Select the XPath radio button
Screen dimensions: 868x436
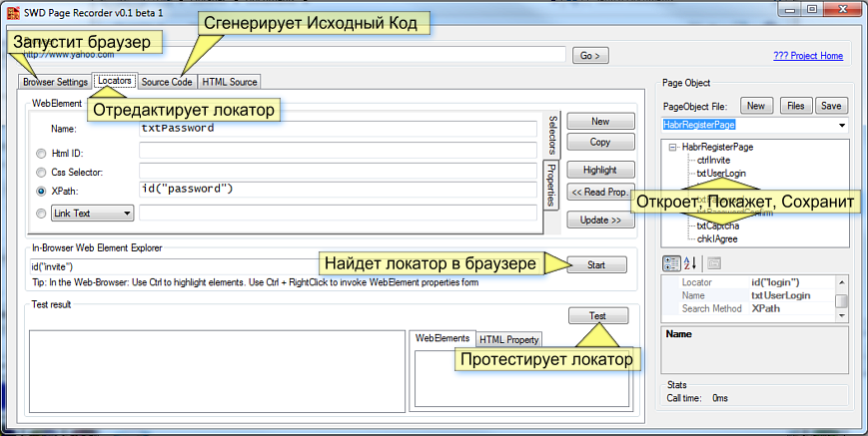(41, 191)
